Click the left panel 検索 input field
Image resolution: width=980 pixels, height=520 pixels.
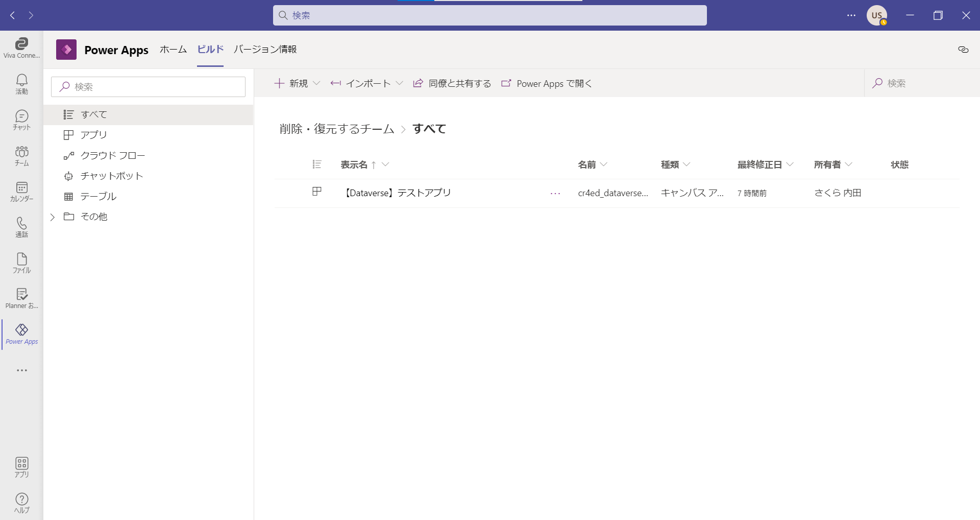[148, 87]
